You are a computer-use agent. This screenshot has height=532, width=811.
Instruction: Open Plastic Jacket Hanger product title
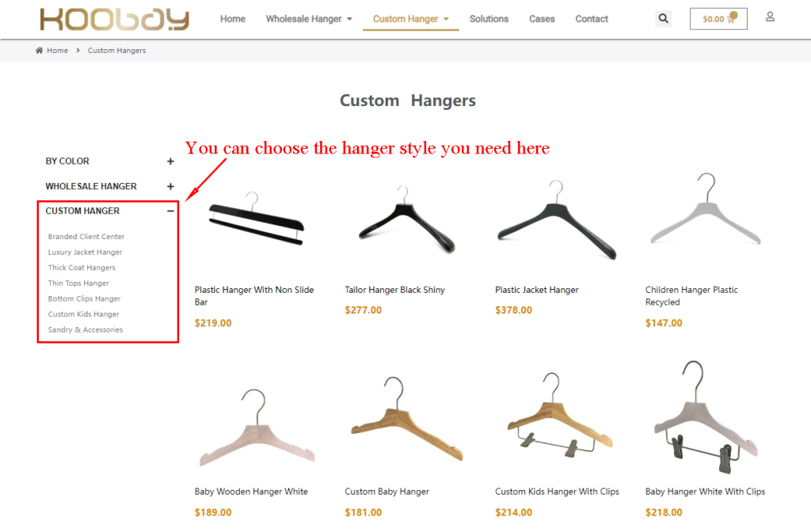click(x=537, y=290)
